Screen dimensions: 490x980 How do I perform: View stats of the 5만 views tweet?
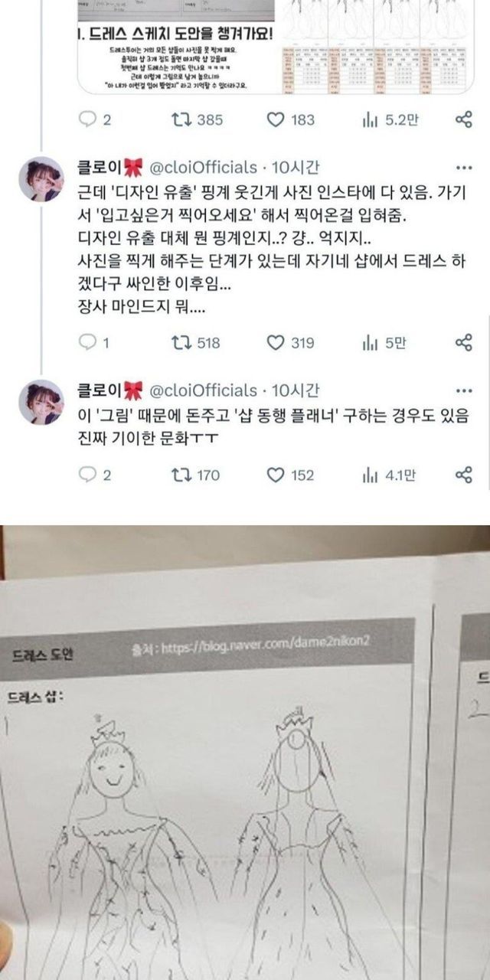coord(384,343)
